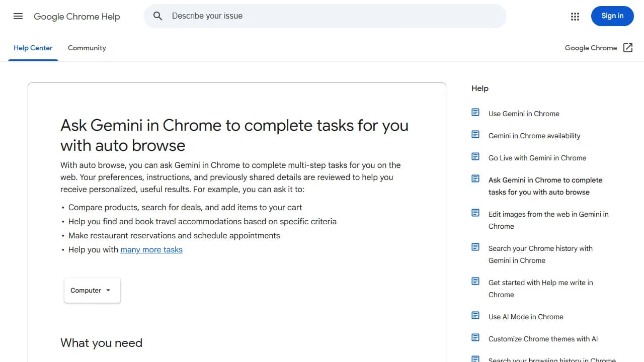Image resolution: width=644 pixels, height=362 pixels.
Task: Click the book travel accommodations bullet text
Action: 202,221
